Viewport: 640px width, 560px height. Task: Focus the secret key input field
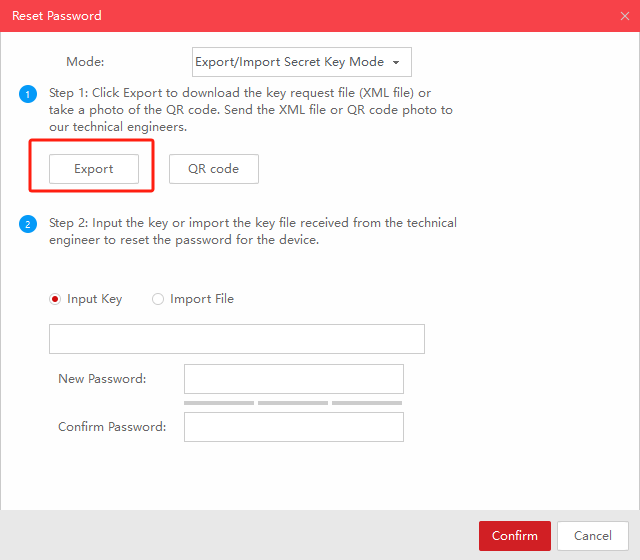click(x=237, y=339)
